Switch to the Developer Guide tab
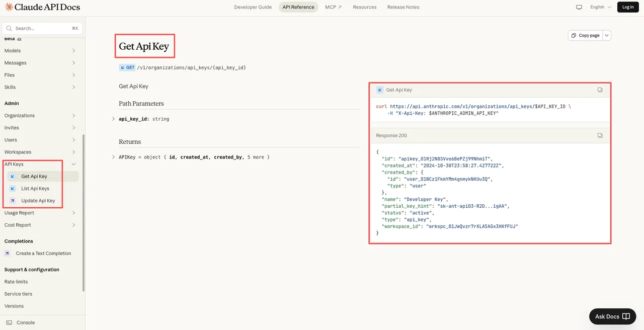The width and height of the screenshot is (644, 330). tap(253, 7)
